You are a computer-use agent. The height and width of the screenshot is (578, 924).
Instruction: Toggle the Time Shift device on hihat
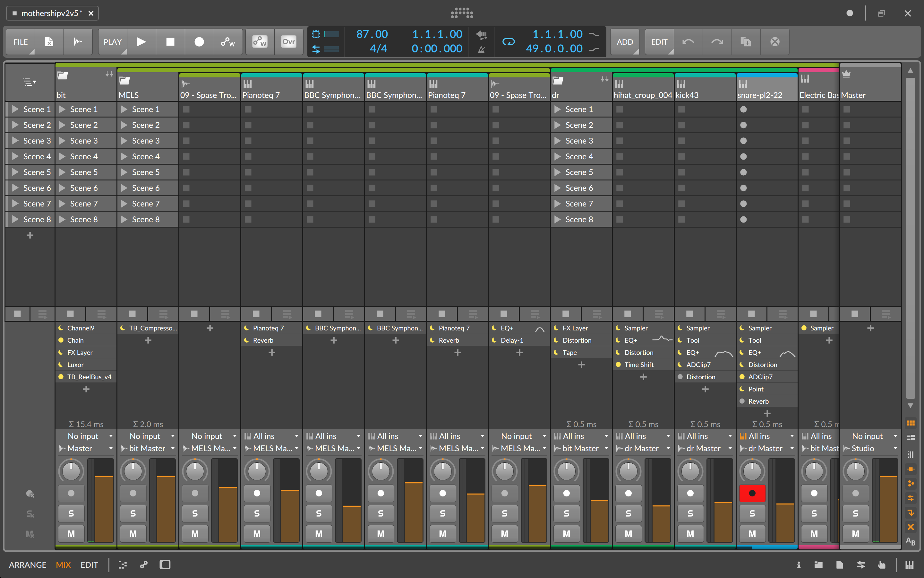click(618, 365)
